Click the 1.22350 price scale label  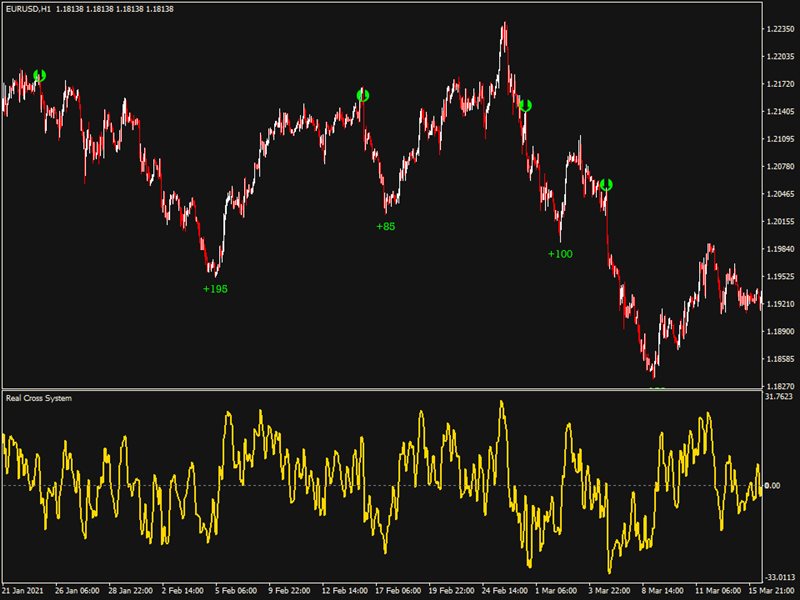(x=780, y=29)
